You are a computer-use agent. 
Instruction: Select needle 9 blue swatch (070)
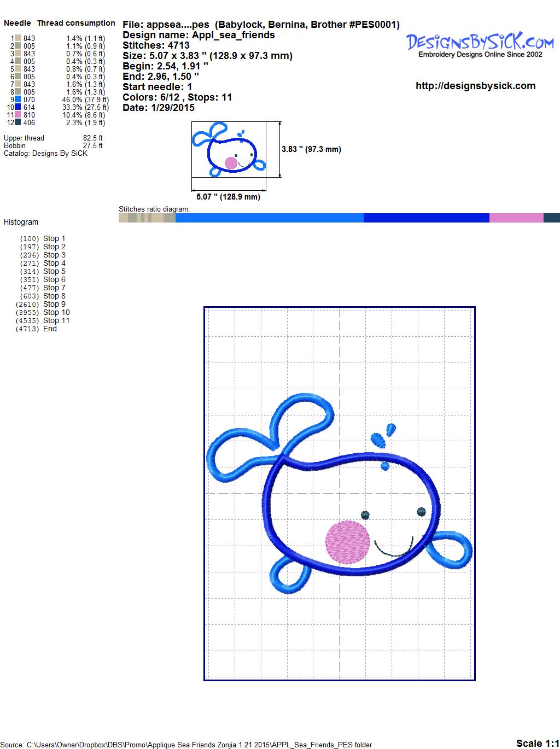coord(18,100)
